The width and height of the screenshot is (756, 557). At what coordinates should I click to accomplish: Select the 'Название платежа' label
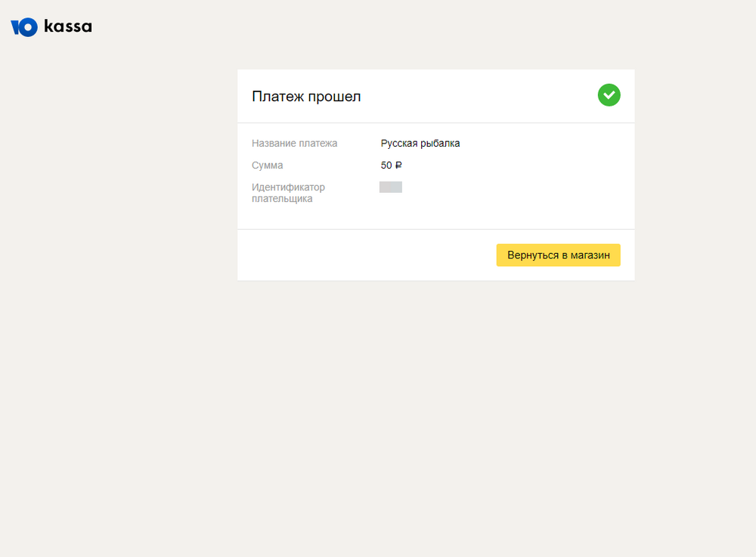[294, 144]
